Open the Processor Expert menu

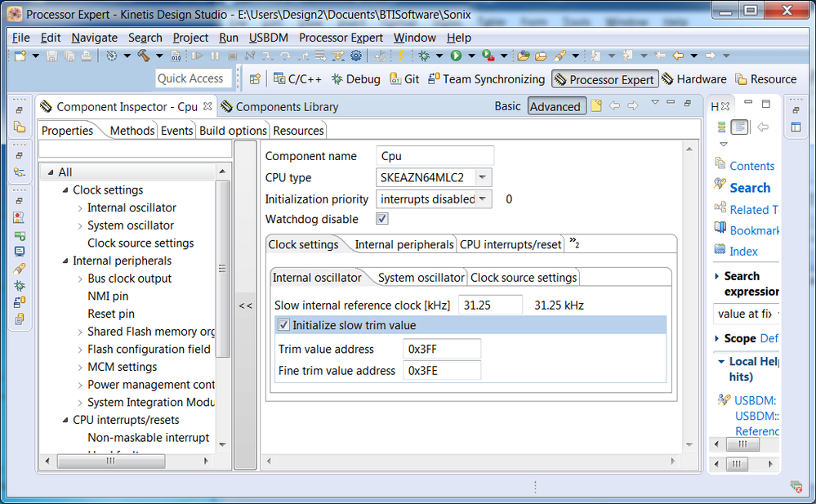click(341, 38)
